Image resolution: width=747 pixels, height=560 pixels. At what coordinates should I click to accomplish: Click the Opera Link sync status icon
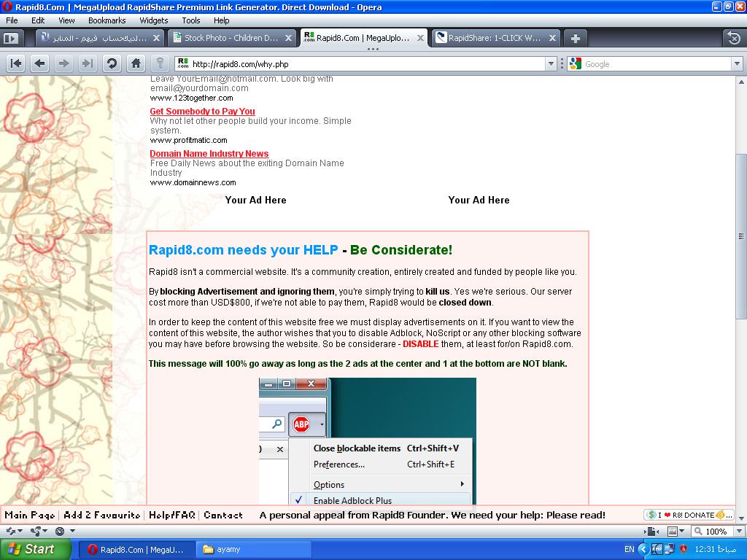[10, 531]
